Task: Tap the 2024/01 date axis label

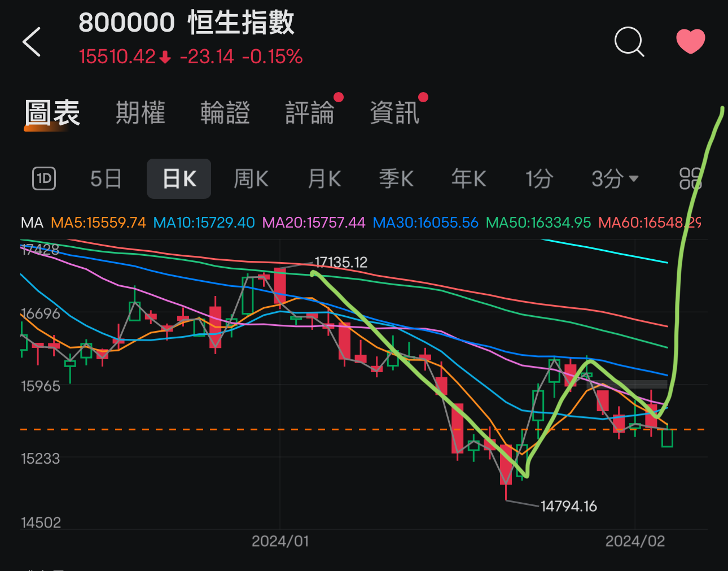Action: click(280, 541)
